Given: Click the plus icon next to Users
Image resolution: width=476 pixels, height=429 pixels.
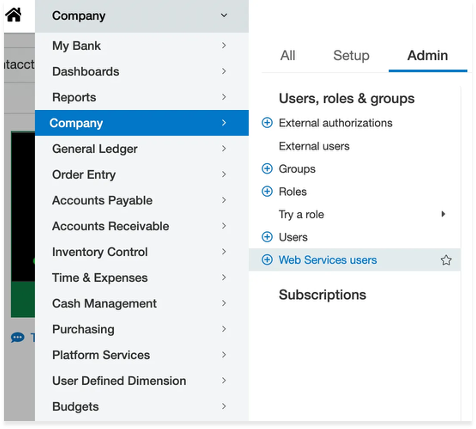Looking at the screenshot, I should [x=267, y=237].
